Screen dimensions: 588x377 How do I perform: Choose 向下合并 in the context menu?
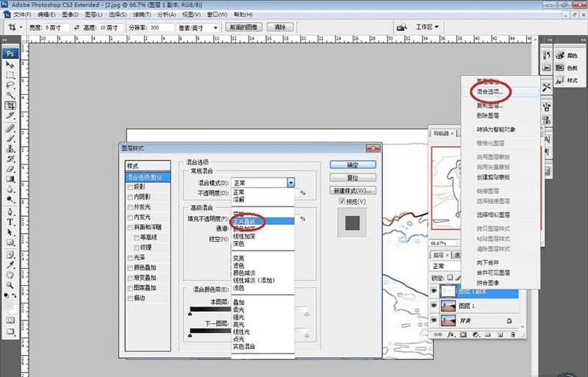point(501,262)
